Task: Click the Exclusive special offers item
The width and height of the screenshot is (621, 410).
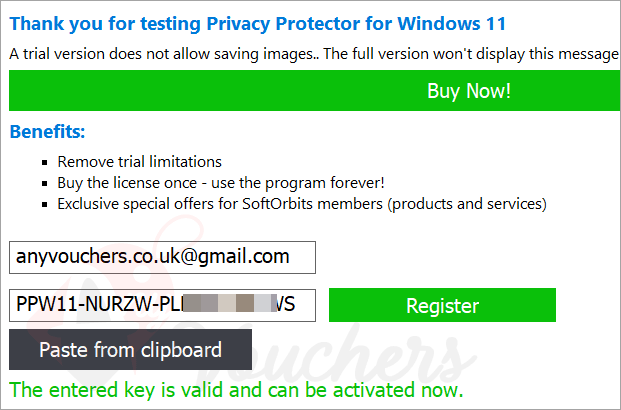Action: pos(301,204)
